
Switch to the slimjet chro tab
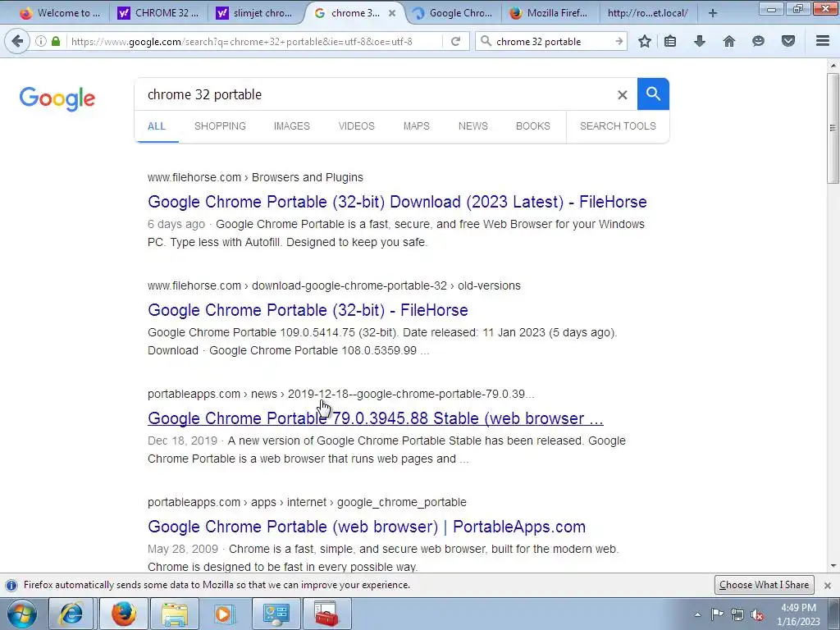255,13
